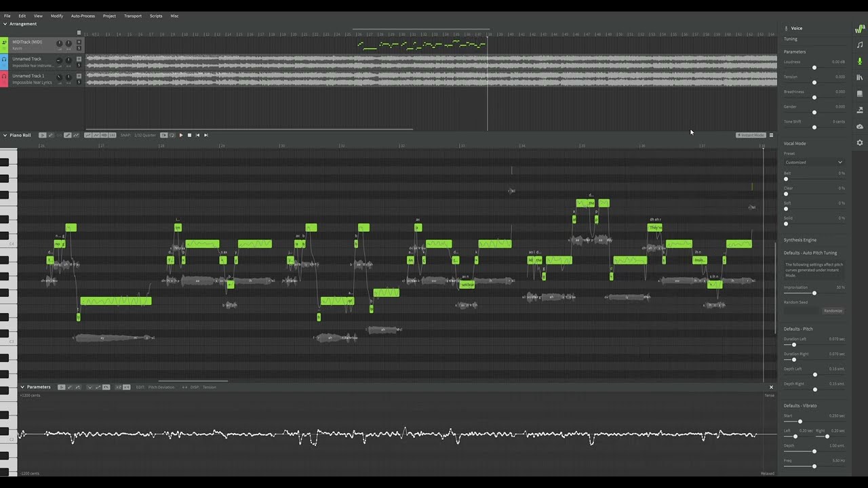Mute the Unnamed Track
This screenshot has width=868, height=488.
[x=79, y=59]
